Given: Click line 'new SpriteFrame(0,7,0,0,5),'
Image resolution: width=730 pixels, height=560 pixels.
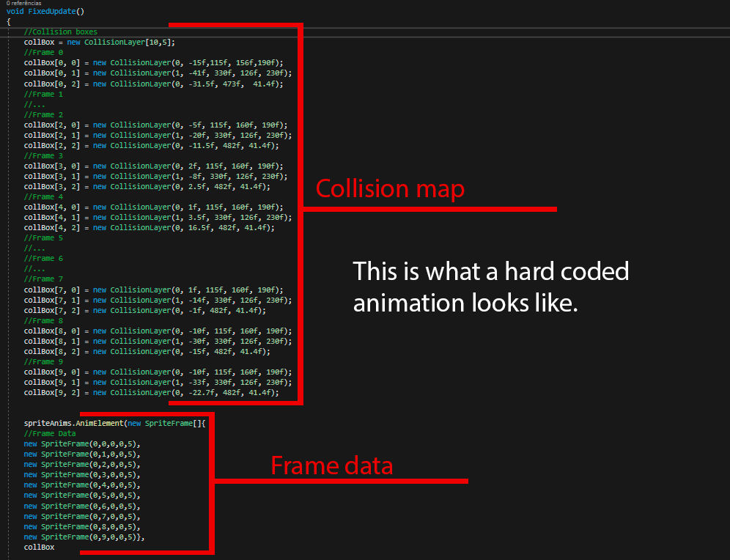Looking at the screenshot, I should [x=82, y=516].
